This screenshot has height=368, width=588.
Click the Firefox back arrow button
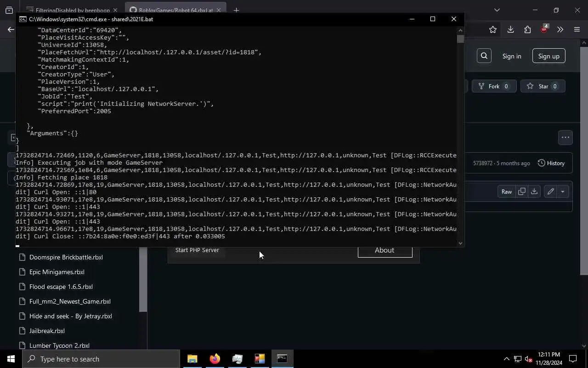[x=11, y=29]
